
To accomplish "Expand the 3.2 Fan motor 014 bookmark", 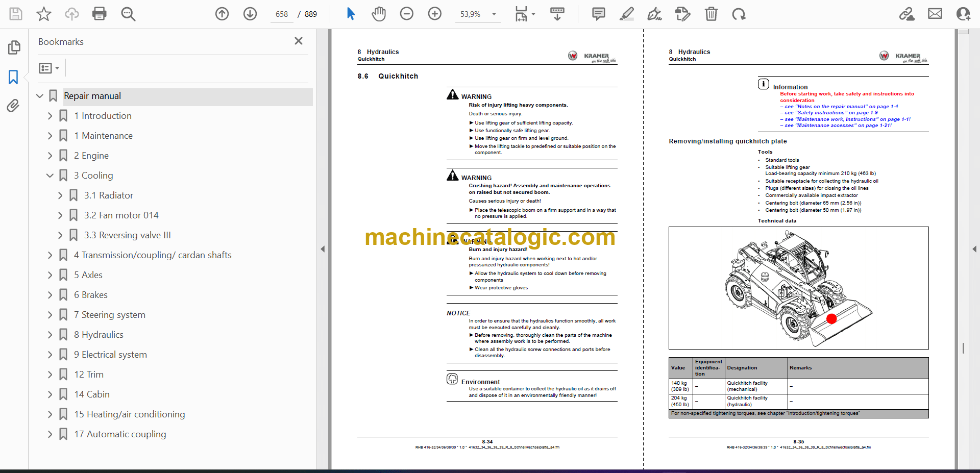I will [x=60, y=215].
